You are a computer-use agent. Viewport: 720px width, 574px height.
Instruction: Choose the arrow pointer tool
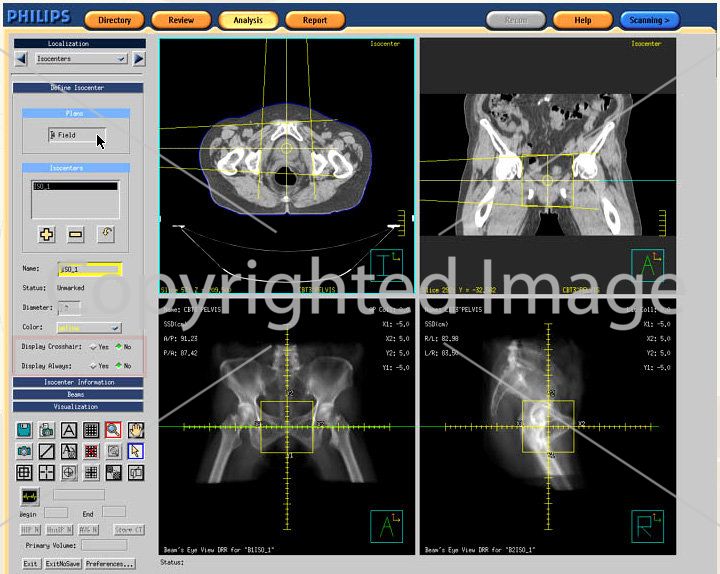tap(136, 451)
